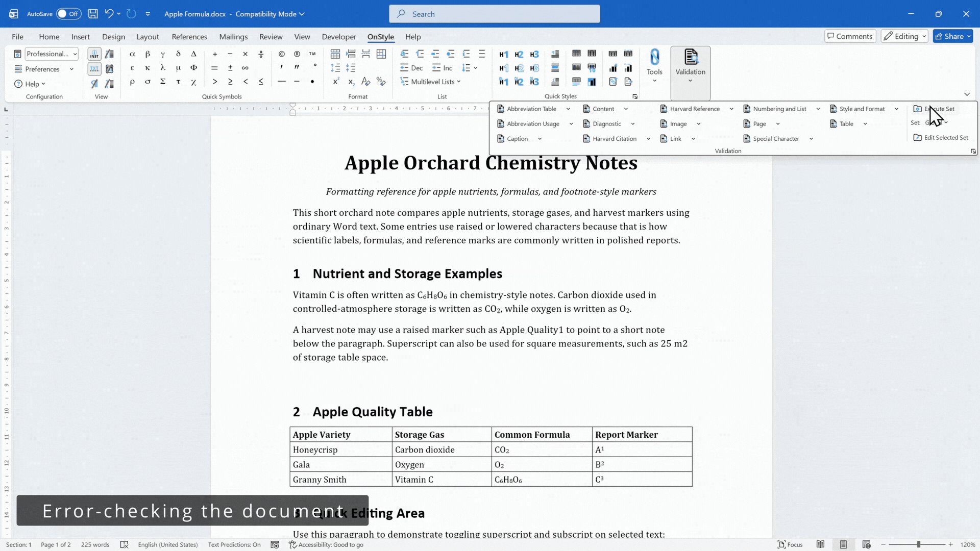
Task: Click Accessibility: Good to go status
Action: [x=326, y=544]
